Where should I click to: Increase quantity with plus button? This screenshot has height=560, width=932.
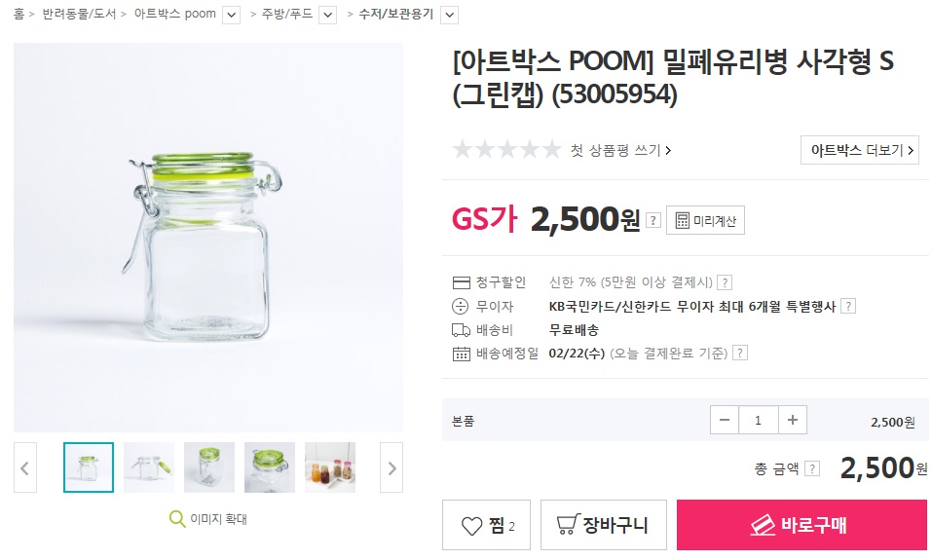point(792,421)
